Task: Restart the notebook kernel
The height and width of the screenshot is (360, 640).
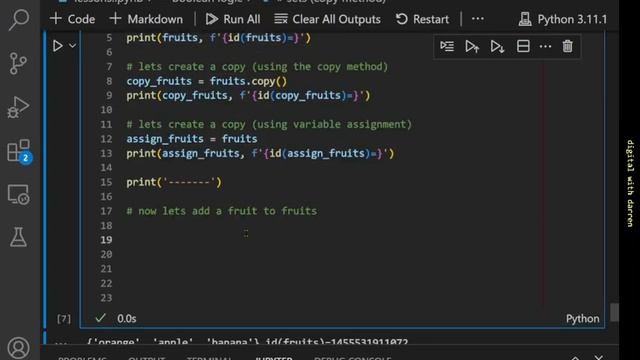Action: tap(422, 19)
